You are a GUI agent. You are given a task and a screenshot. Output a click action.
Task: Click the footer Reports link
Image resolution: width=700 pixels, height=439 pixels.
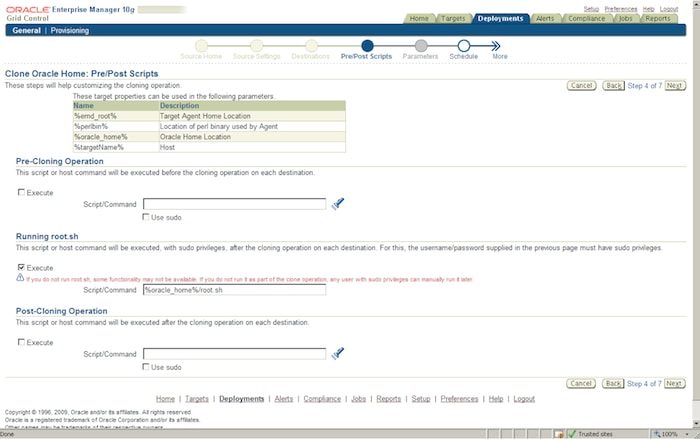click(388, 399)
